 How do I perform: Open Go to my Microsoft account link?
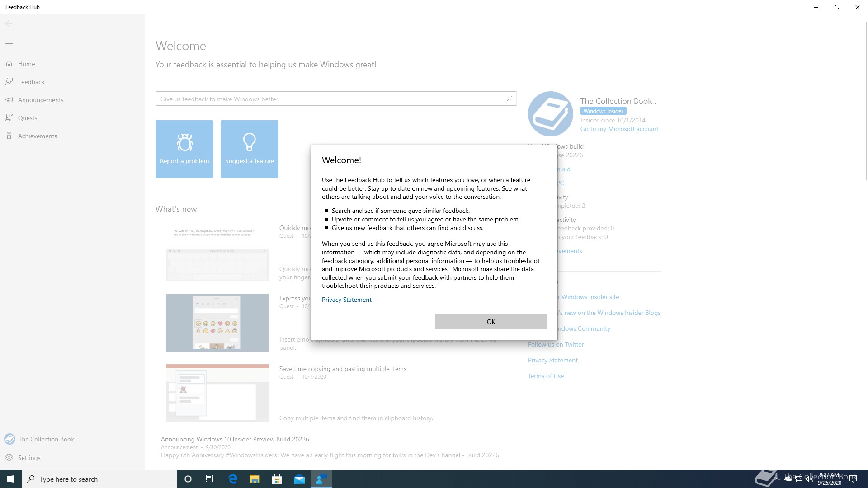[619, 129]
